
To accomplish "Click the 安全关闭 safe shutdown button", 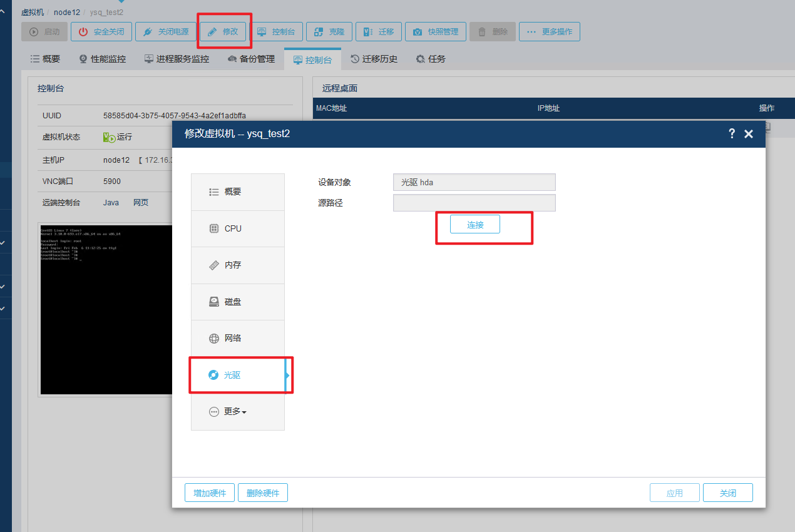I will pos(101,32).
